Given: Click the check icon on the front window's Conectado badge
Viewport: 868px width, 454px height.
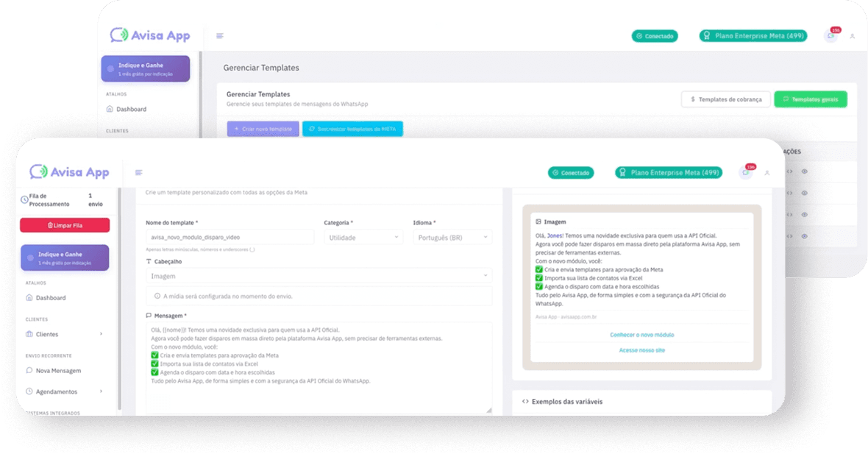Looking at the screenshot, I should point(555,173).
